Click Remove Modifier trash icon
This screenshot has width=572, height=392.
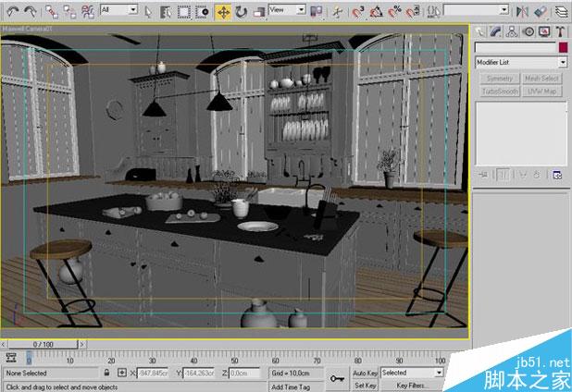point(537,176)
